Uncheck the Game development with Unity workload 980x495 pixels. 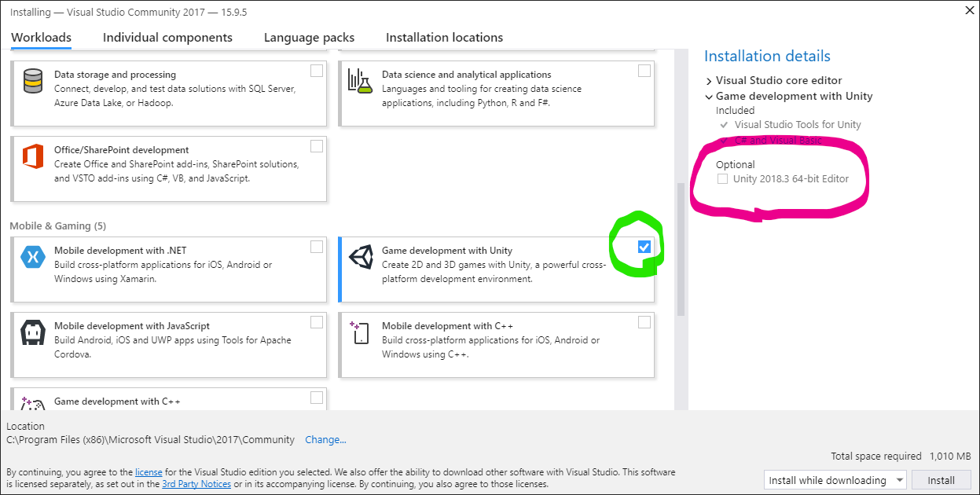coord(644,246)
